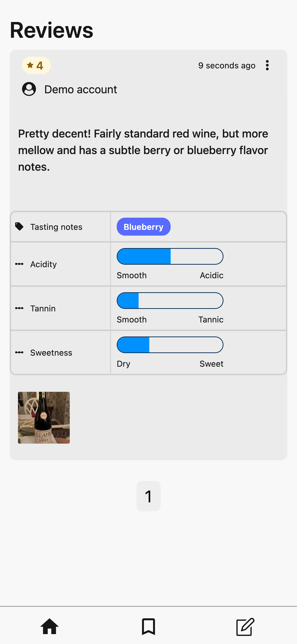Image resolution: width=297 pixels, height=644 pixels.
Task: Click the slider icon next to Tannin
Action: tap(19, 308)
